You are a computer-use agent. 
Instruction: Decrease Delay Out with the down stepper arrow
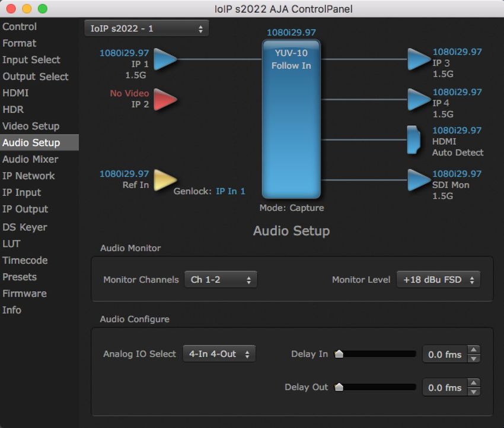coord(474,392)
